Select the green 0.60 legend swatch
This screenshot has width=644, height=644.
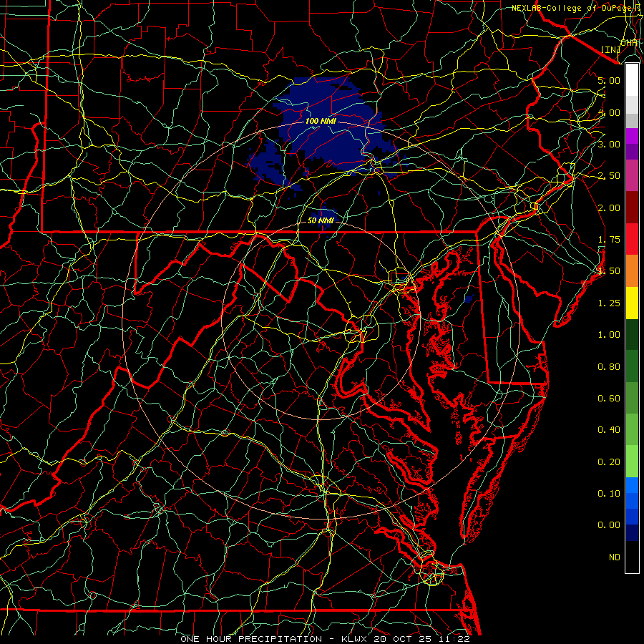(x=632, y=398)
